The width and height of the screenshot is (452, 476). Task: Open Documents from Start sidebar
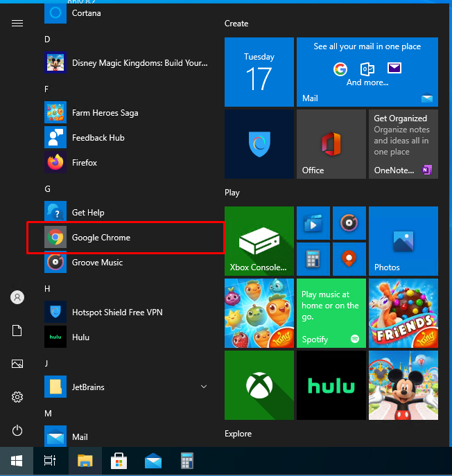tap(17, 330)
